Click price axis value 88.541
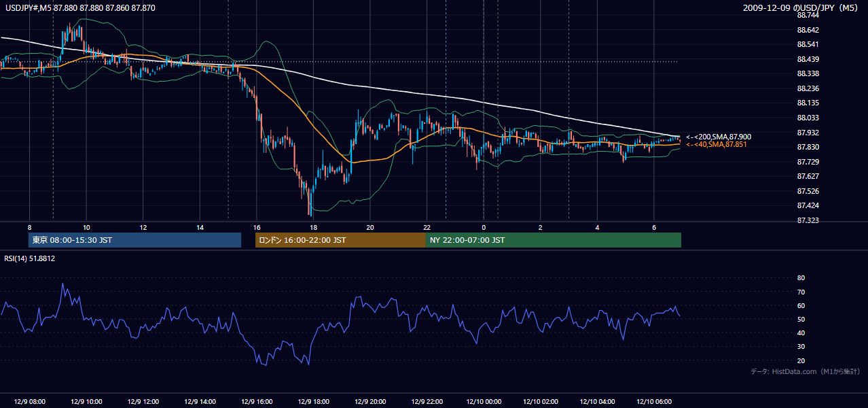This screenshot has width=868, height=408. (x=809, y=44)
